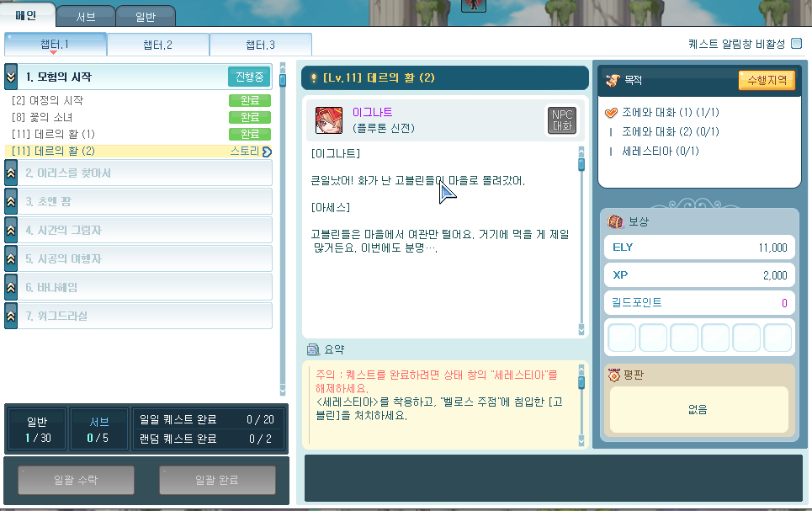Click the quest dialogue scrollbar handle

(x=581, y=164)
